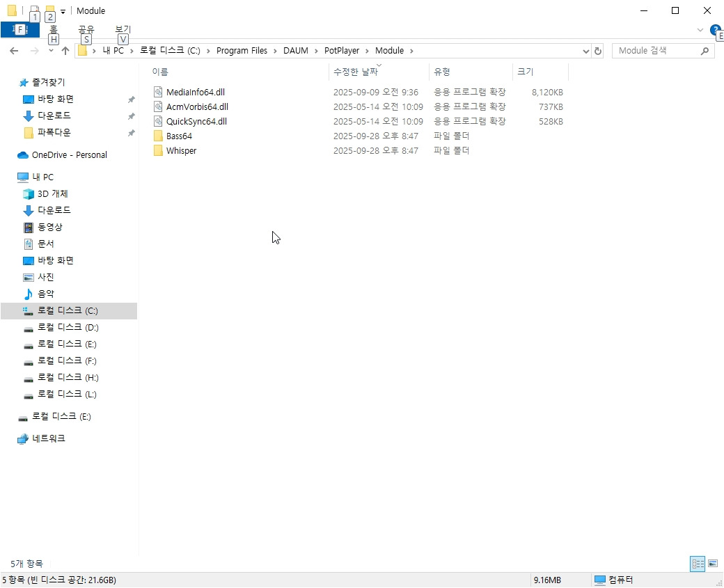Select the Whisper folder
The height and width of the screenshot is (588, 724).
pos(181,151)
